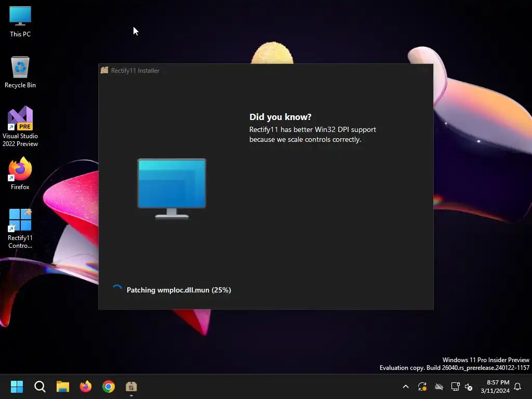
Task: Open Rectify11 Control Center desktop shortcut
Action: point(20,229)
